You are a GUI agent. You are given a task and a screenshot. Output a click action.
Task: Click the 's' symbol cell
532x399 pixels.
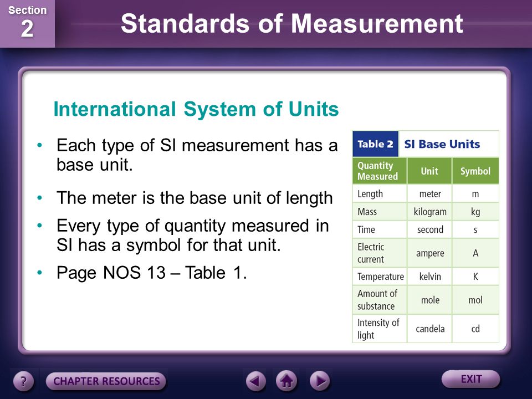coord(475,229)
